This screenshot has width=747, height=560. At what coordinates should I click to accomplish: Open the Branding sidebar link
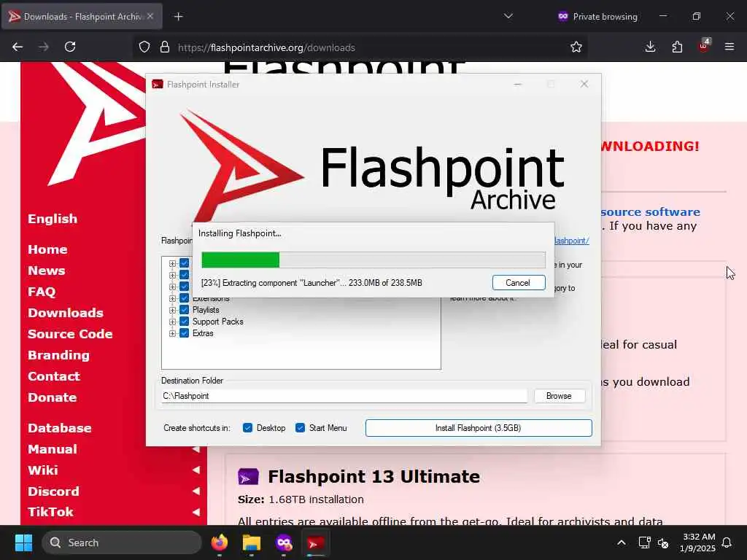(58, 355)
